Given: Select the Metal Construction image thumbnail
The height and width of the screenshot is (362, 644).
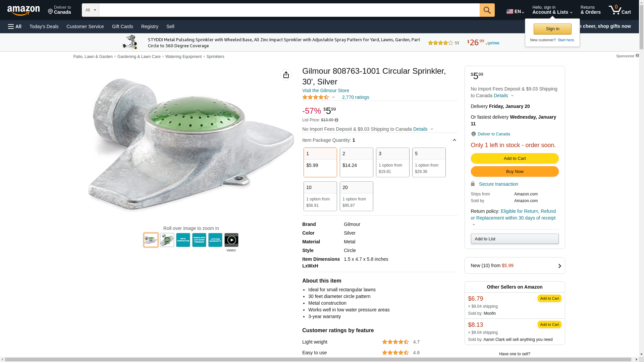Looking at the screenshot, I should (x=183, y=240).
